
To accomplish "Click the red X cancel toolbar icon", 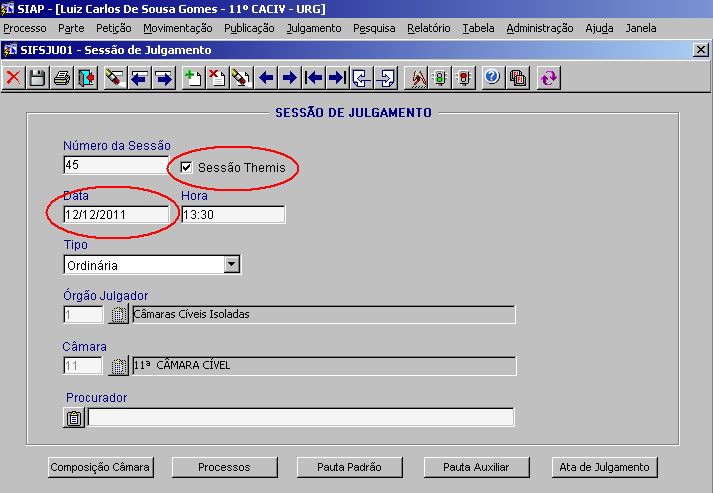I will point(14,78).
